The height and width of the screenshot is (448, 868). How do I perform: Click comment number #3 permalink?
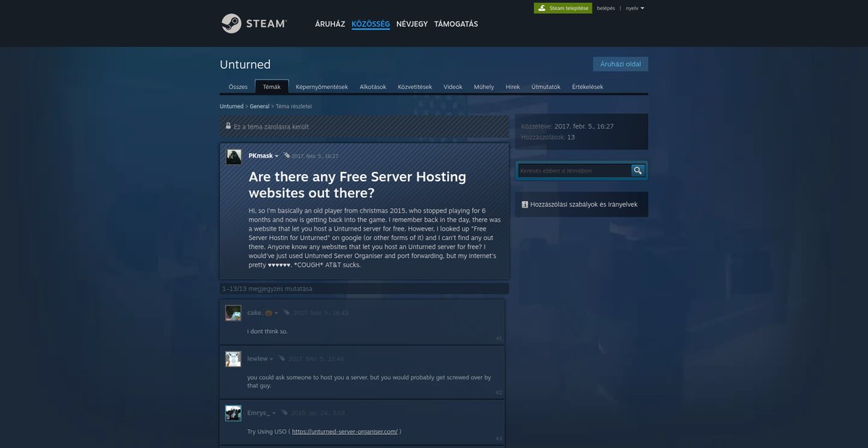pos(499,439)
